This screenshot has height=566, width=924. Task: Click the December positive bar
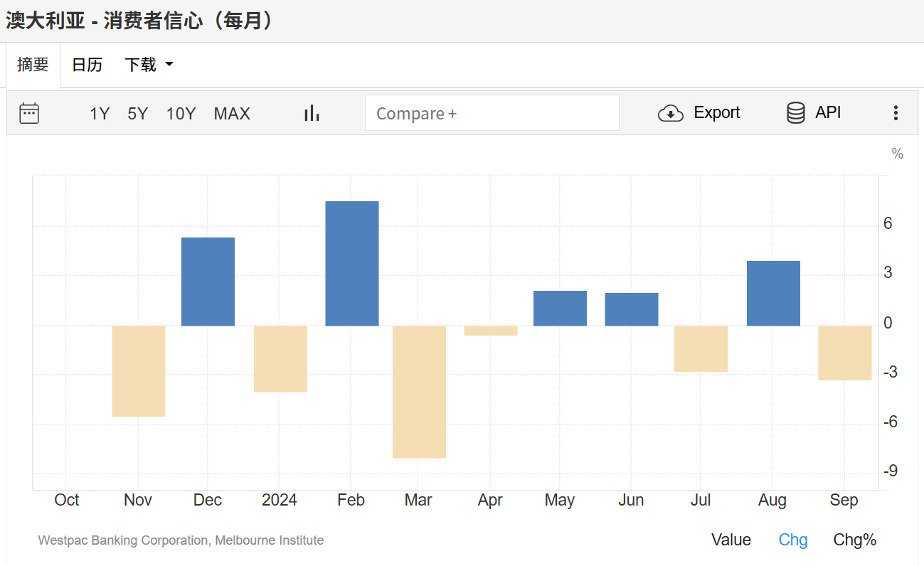208,282
